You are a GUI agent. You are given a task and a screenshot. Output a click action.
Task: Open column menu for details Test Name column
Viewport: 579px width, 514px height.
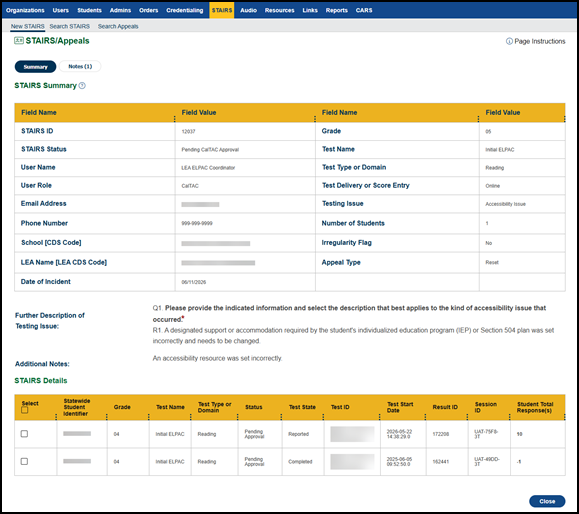click(x=191, y=417)
